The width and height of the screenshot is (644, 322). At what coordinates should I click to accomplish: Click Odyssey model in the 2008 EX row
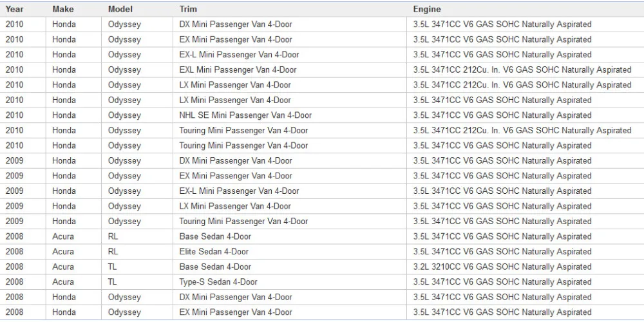(124, 312)
